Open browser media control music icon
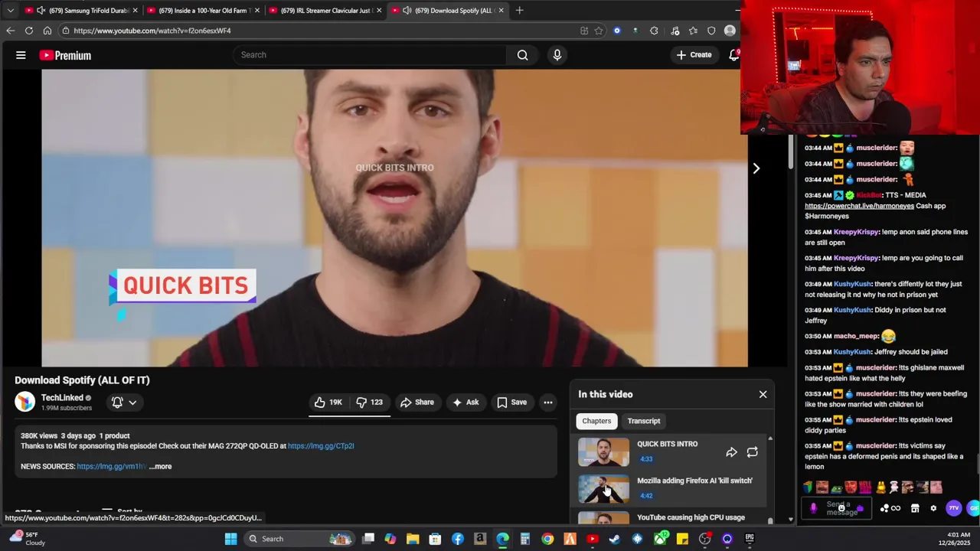The width and height of the screenshot is (980, 551). click(675, 31)
